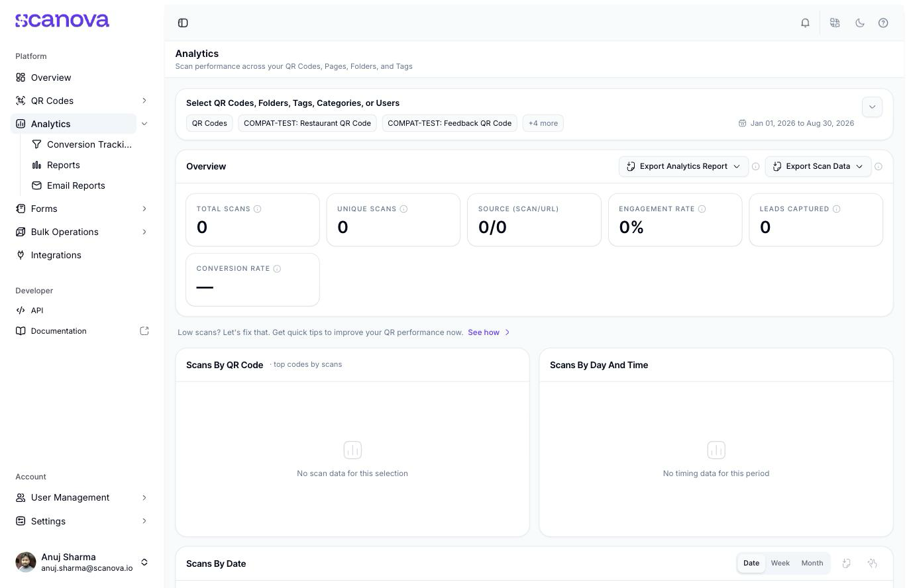Viewport: 909px width, 588px height.
Task: Expand Settings chevron
Action: (144, 521)
